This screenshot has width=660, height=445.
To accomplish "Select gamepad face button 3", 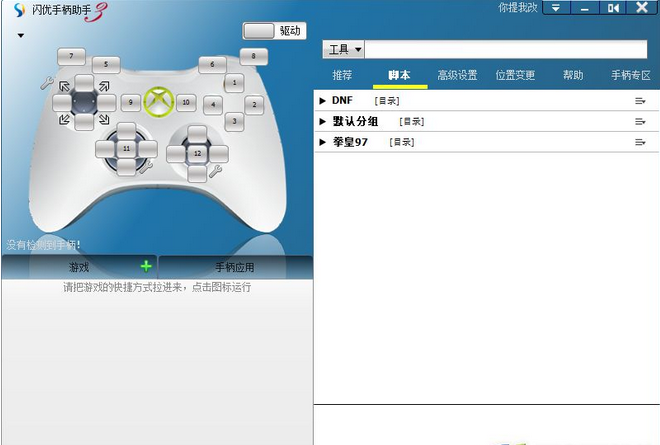I will [234, 122].
